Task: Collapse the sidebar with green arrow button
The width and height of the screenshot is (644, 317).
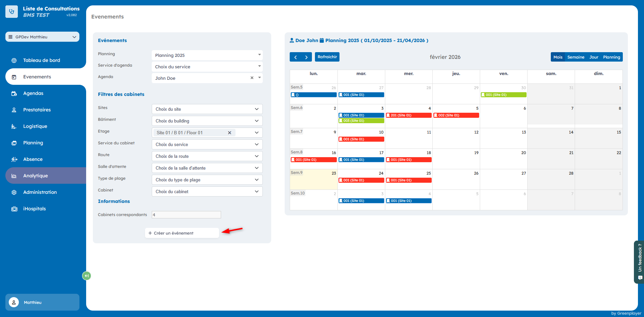Action: (86, 276)
